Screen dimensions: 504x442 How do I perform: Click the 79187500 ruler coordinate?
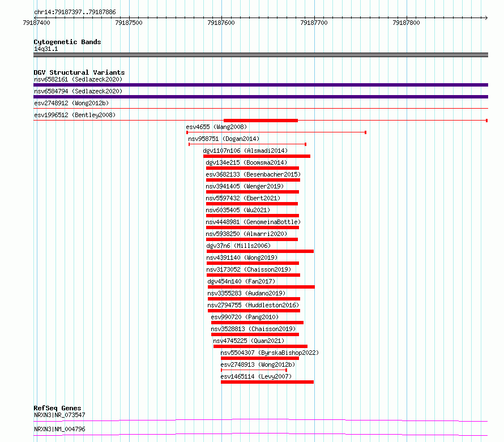[129, 23]
